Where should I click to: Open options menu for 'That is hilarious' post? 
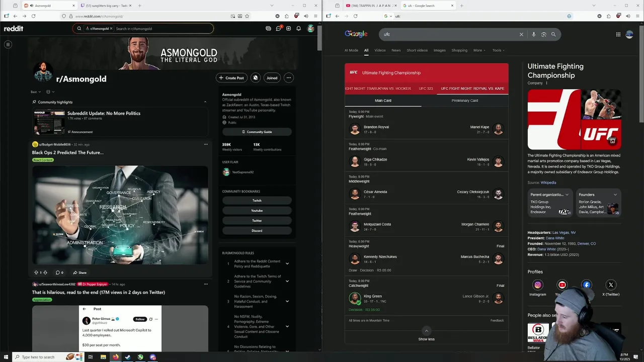[x=206, y=284]
